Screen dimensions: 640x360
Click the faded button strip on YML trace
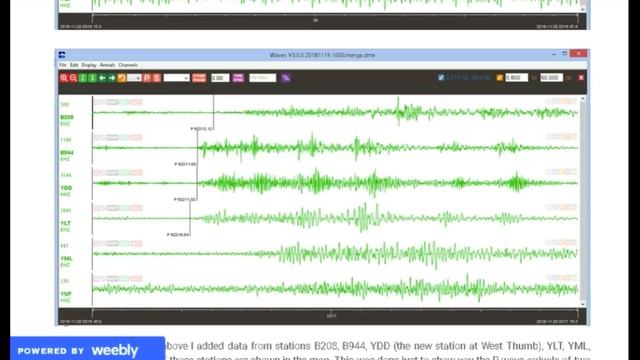(x=118, y=243)
